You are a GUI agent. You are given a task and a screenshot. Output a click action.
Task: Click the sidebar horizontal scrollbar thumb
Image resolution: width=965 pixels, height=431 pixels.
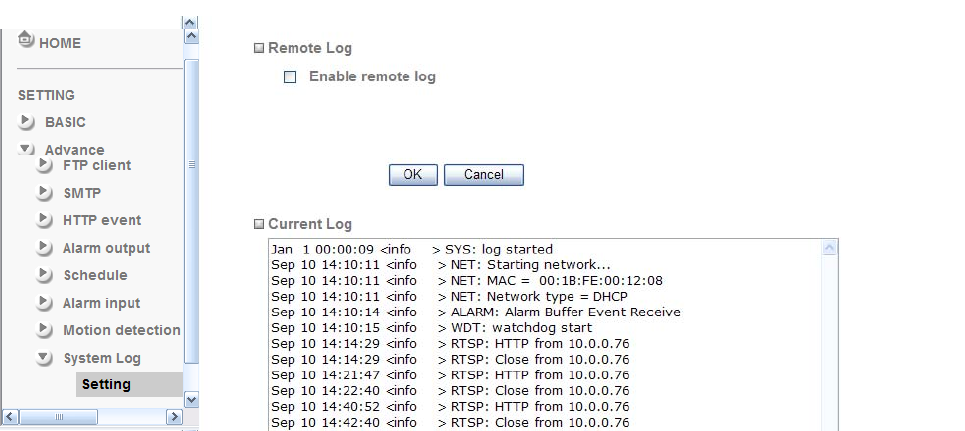59,416
